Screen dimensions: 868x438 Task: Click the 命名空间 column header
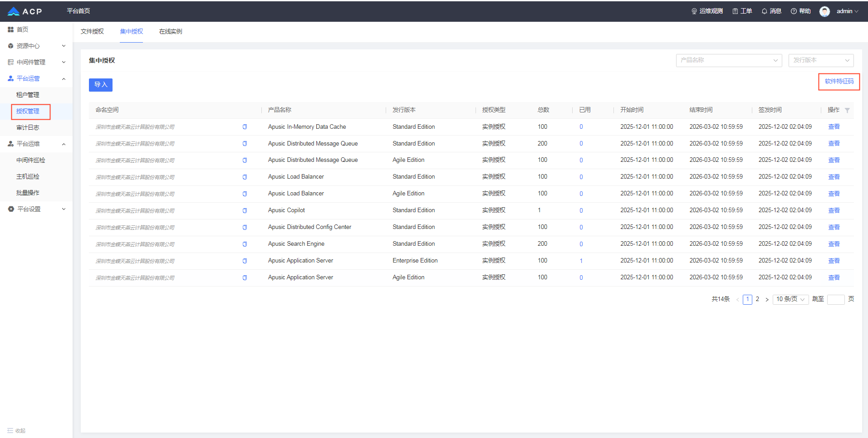coord(107,110)
